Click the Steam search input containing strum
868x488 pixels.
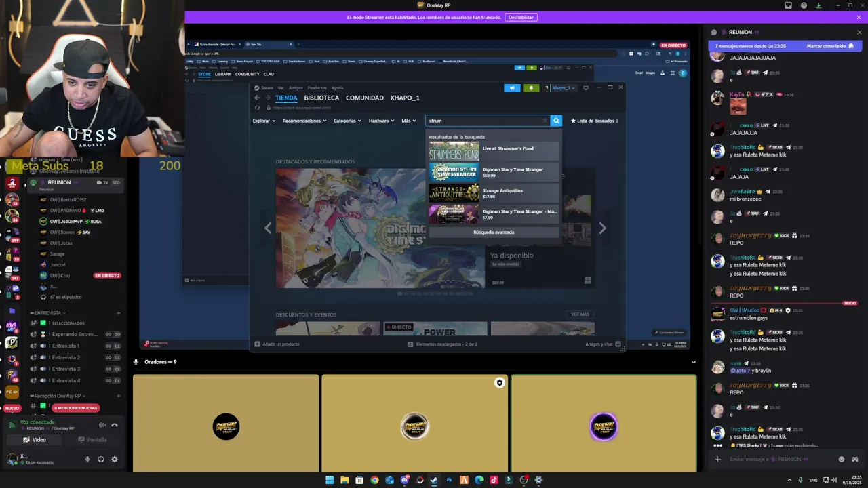(484, 121)
